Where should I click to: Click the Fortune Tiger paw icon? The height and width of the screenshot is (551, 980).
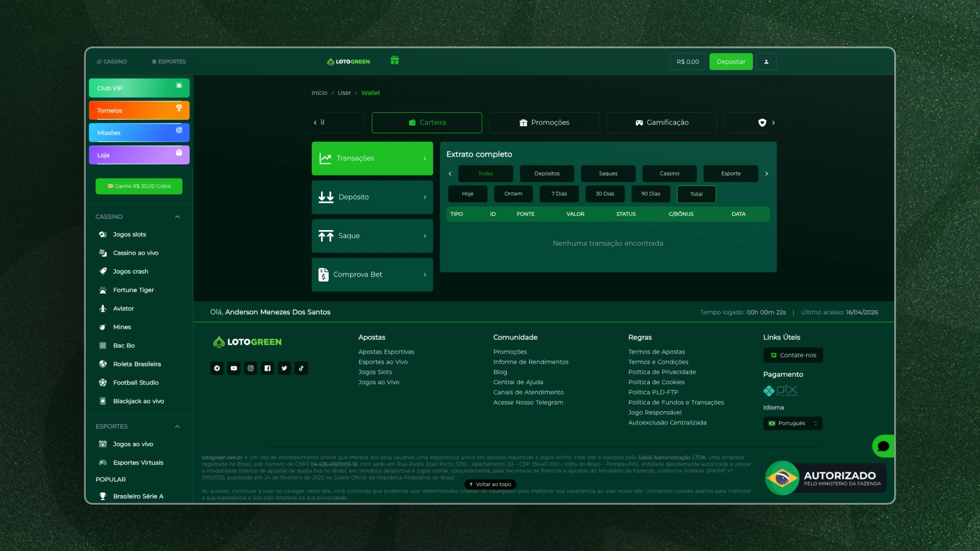[x=103, y=290]
